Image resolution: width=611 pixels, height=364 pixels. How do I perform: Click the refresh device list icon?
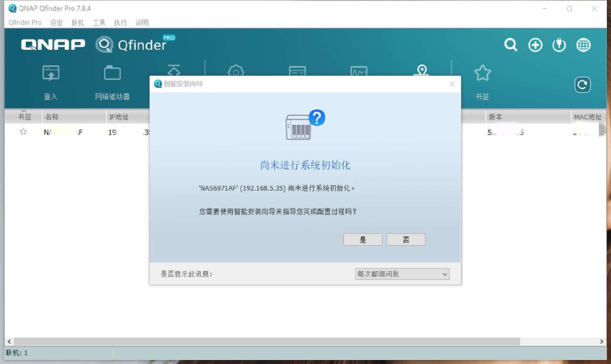click(582, 85)
